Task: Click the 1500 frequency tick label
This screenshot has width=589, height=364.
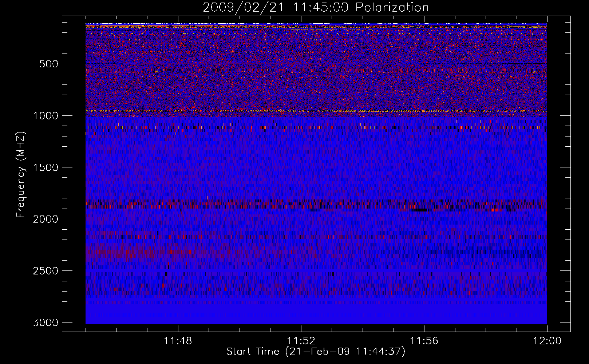Action: 46,167
